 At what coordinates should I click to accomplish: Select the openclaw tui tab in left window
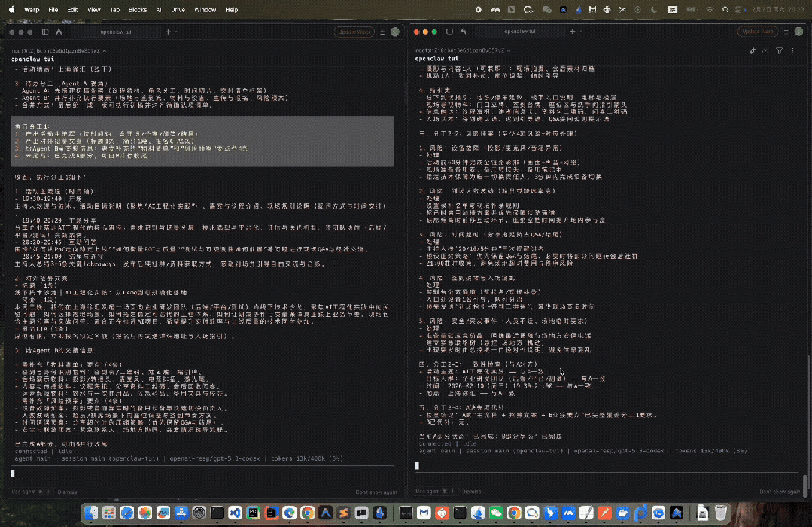(x=115, y=32)
